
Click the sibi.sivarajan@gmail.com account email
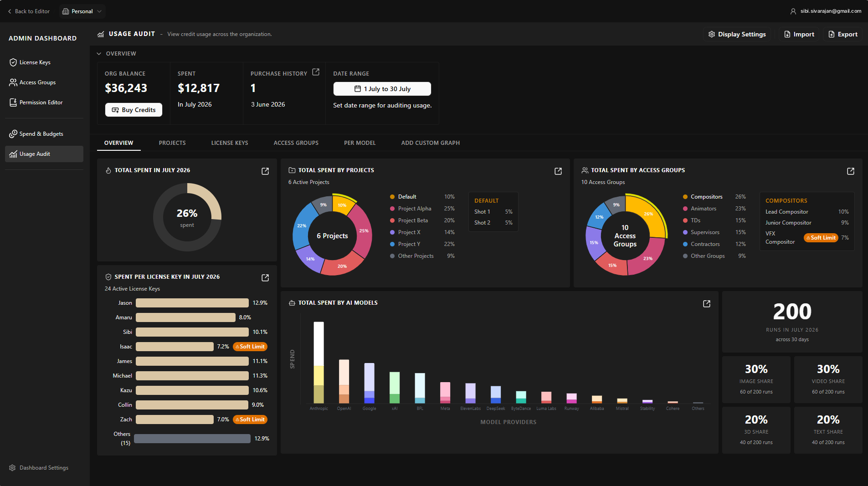tap(831, 11)
